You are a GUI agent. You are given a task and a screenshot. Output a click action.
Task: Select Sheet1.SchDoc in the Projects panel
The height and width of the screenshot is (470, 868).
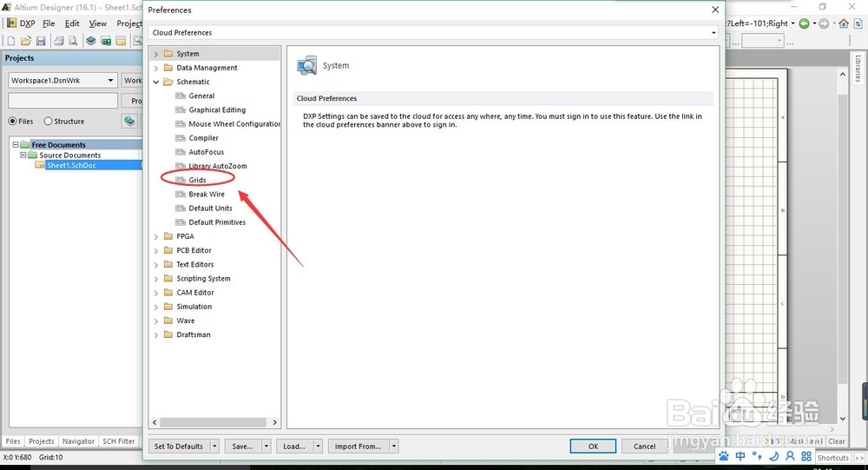pos(71,165)
